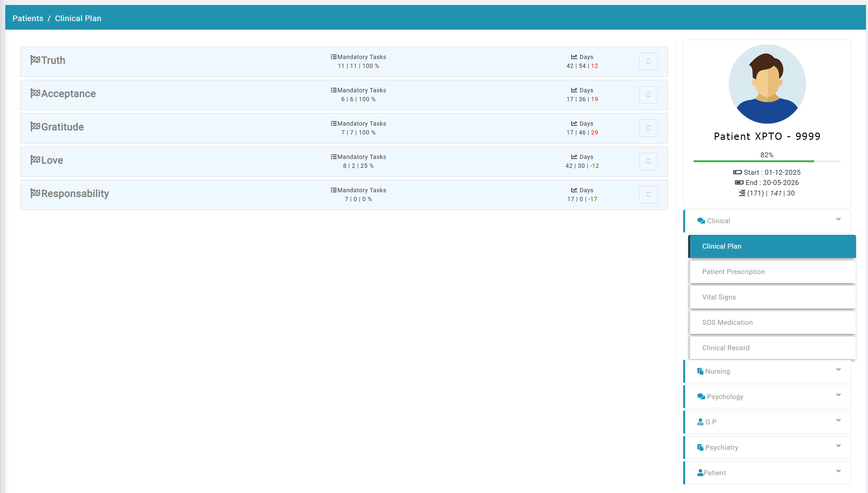Image resolution: width=868 pixels, height=493 pixels.
Task: Toggle the checkbox on the Love row
Action: point(648,161)
